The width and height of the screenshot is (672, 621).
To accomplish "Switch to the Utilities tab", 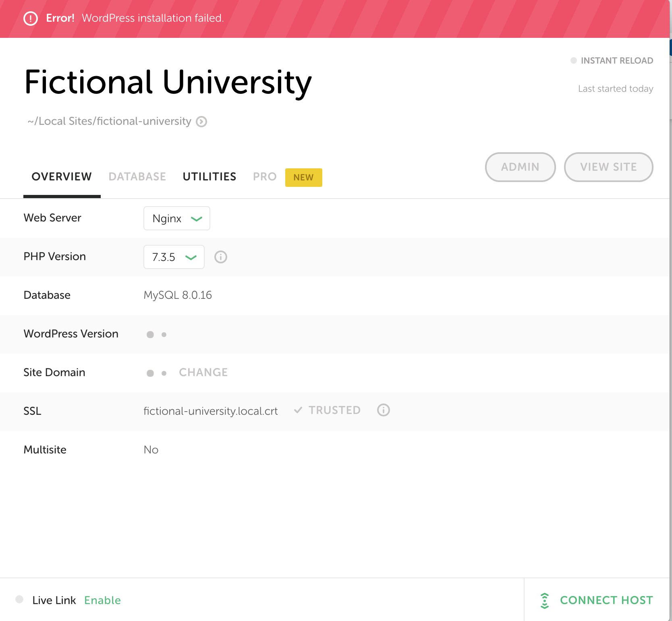I will (x=209, y=177).
